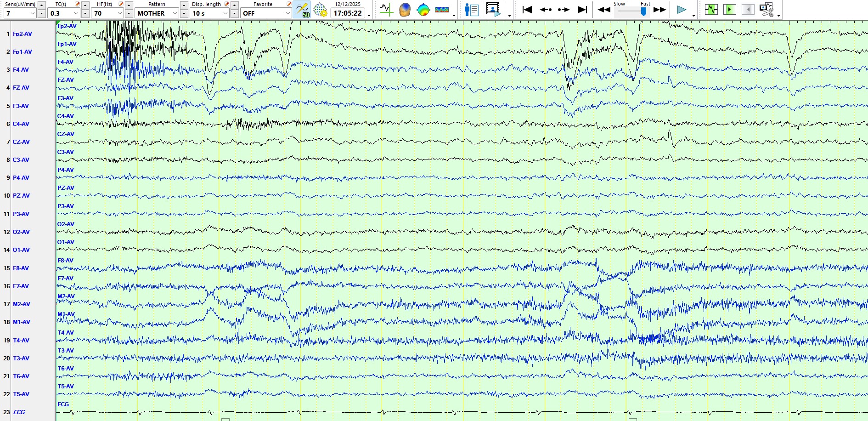Open the electrode montage settings icon

(x=320, y=10)
